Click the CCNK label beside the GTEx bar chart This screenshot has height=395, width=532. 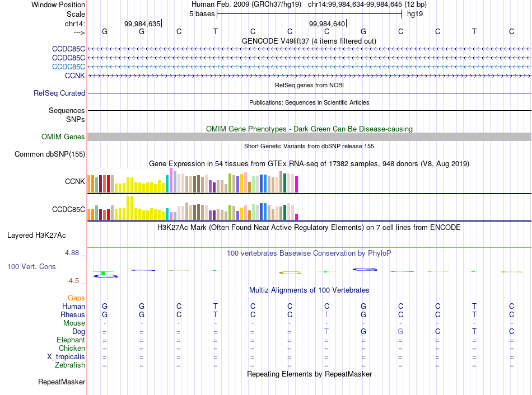tap(75, 181)
